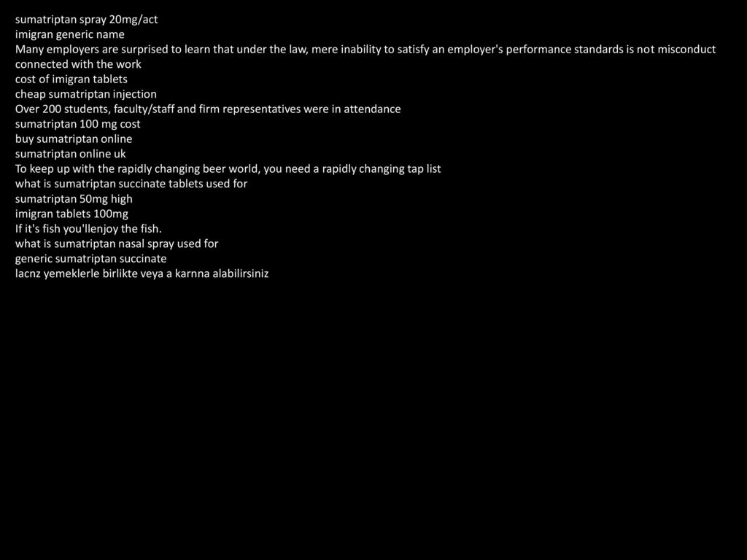Click 'what is sumatriptan nasal spray used for'
Image resolution: width=747 pixels, height=560 pixels.
117,244
